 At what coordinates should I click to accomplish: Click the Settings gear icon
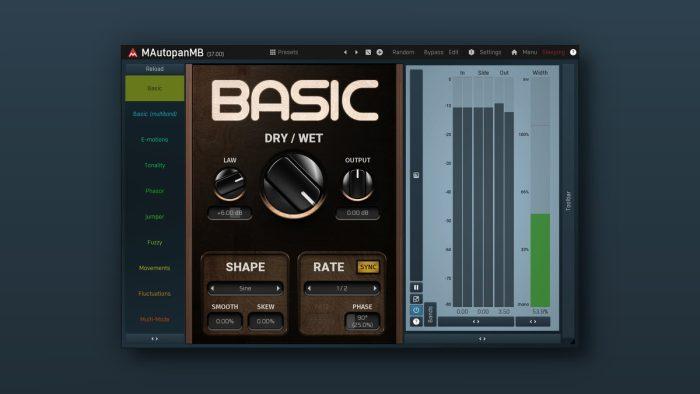[x=471, y=52]
